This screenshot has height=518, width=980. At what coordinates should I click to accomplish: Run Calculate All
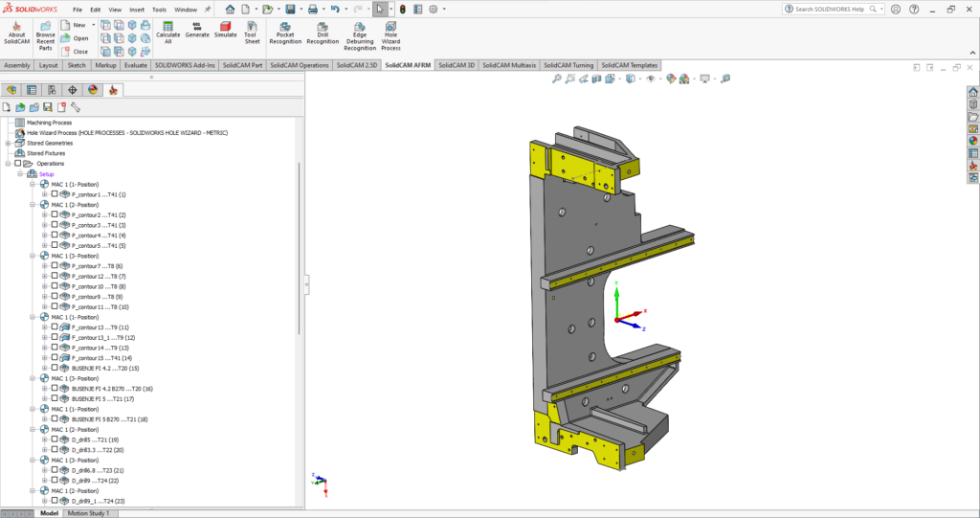pos(168,34)
